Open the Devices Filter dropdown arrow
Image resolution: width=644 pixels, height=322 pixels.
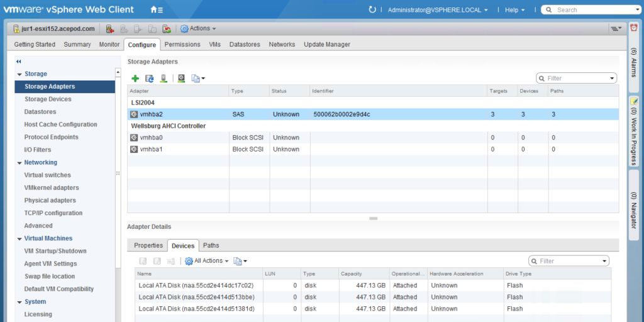tap(604, 261)
